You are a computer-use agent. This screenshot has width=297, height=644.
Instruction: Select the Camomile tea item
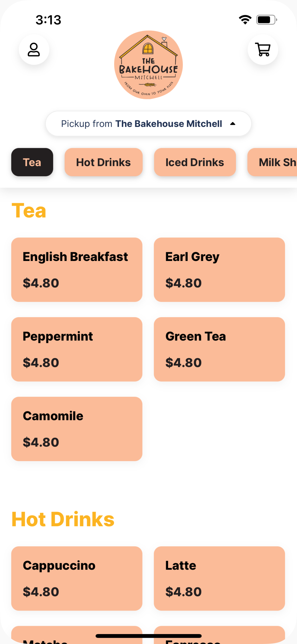tap(77, 429)
